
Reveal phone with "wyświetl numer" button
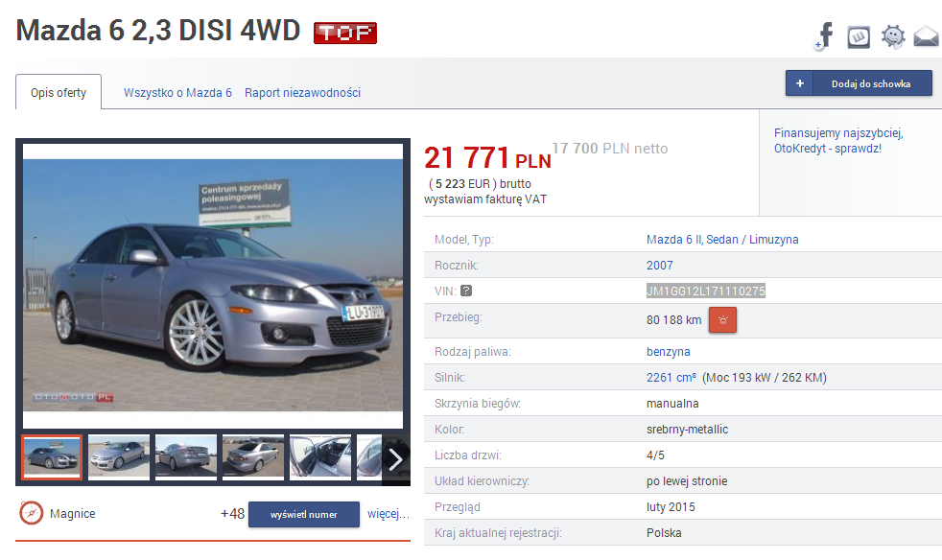[x=304, y=515]
